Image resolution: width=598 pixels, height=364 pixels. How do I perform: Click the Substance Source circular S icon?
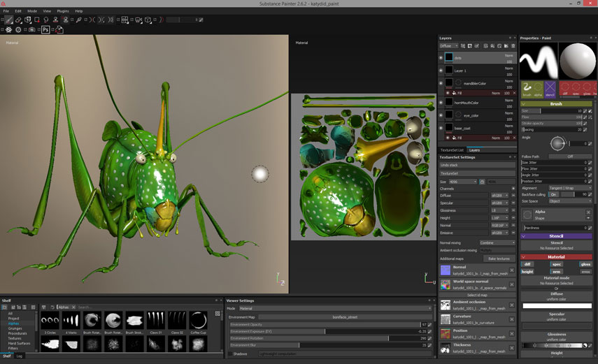click(x=18, y=30)
